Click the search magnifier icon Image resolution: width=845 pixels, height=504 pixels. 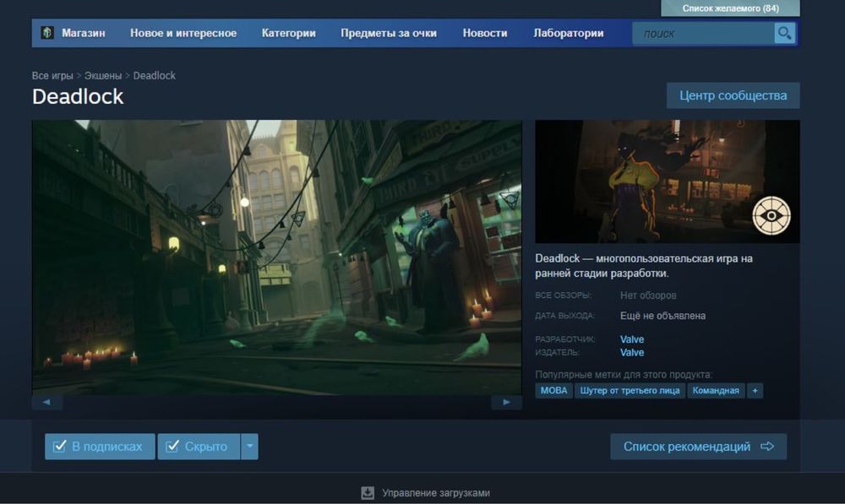[x=785, y=34]
